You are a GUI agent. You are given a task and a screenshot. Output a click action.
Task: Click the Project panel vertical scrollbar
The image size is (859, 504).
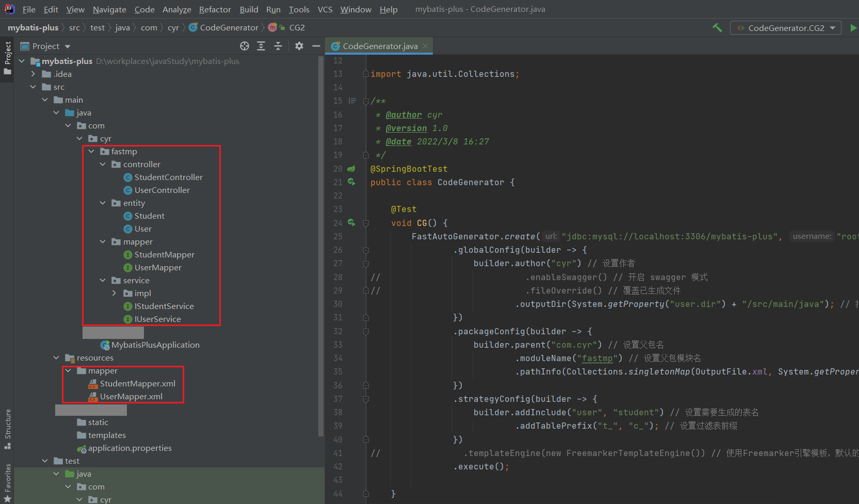click(x=321, y=245)
